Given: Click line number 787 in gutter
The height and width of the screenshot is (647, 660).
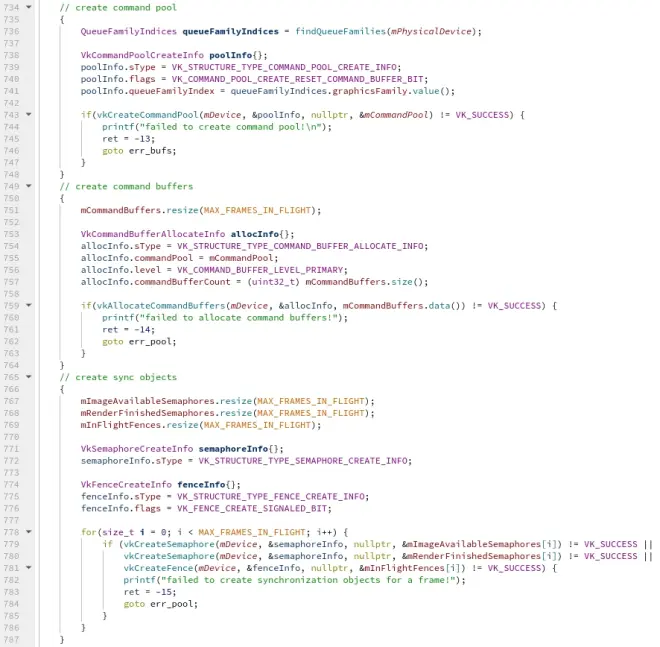Looking at the screenshot, I should pyautogui.click(x=11, y=639).
